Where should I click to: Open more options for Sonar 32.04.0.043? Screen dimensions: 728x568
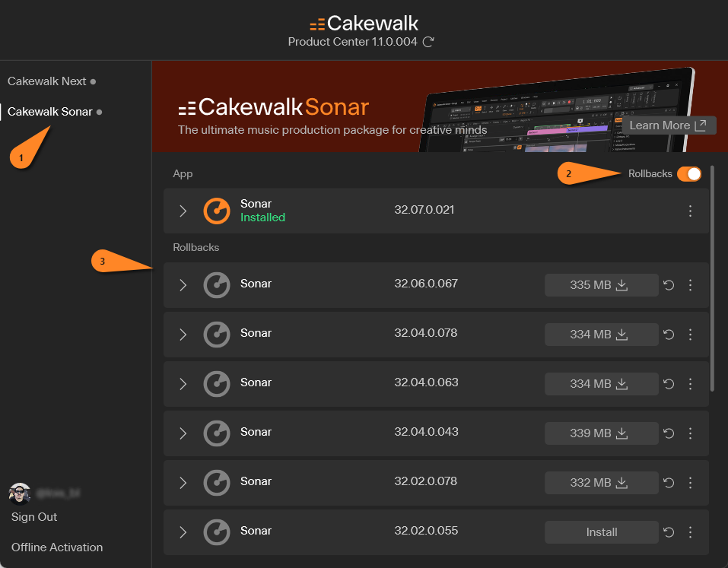(691, 433)
